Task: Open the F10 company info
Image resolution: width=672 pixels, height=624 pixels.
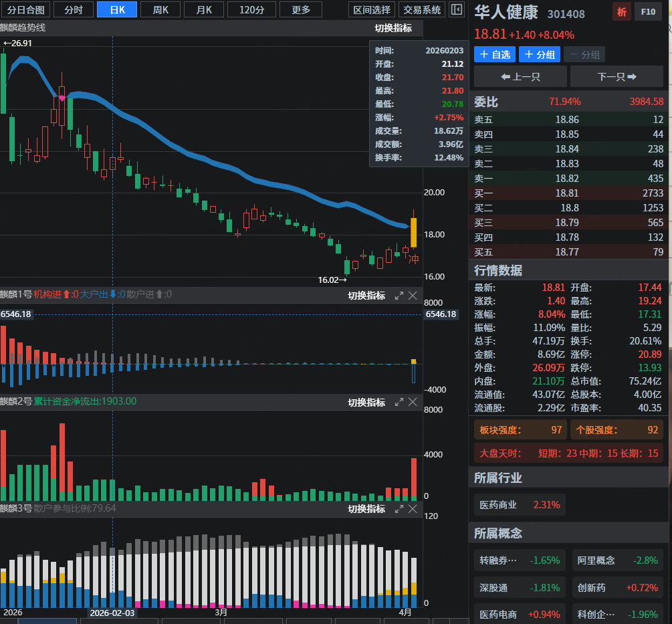Action: pyautogui.click(x=648, y=11)
